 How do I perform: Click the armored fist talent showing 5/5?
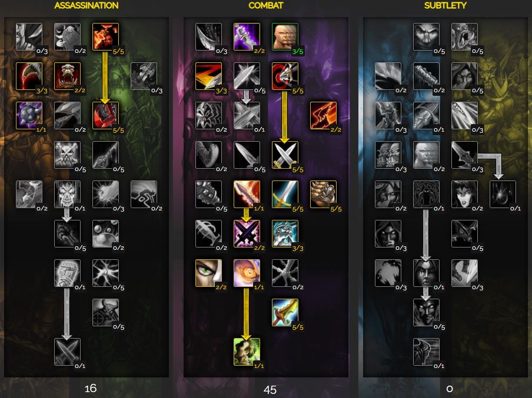coord(323,194)
